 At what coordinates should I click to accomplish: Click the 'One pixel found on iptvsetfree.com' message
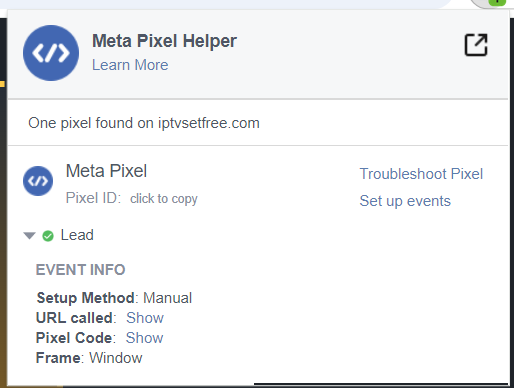click(x=144, y=123)
